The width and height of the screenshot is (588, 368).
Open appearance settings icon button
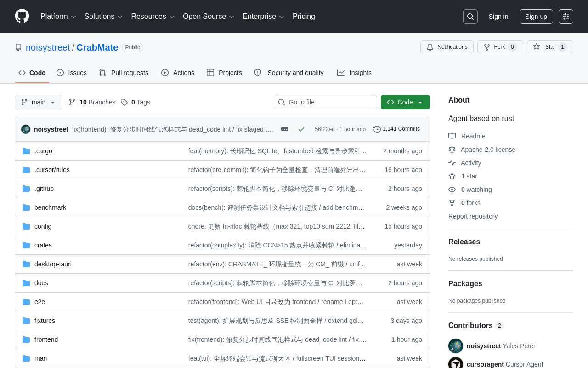(x=566, y=17)
